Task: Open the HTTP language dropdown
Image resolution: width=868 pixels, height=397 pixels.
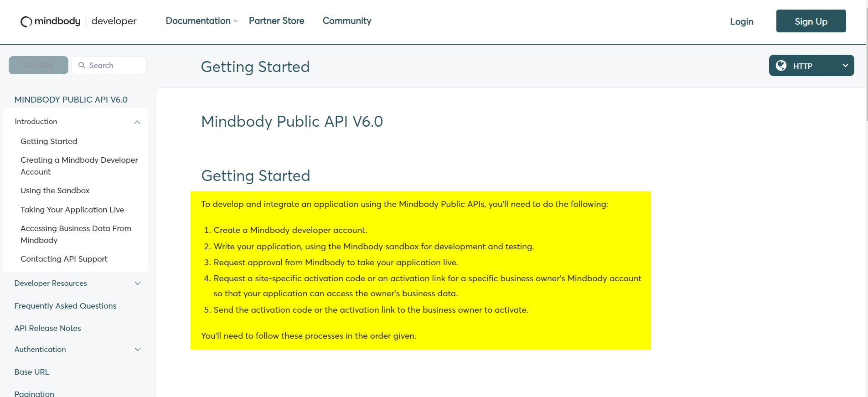Action: tap(811, 66)
